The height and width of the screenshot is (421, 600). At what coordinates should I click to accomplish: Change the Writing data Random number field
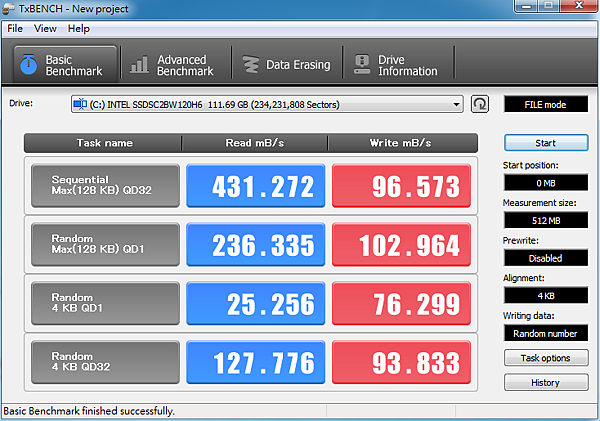coord(546,333)
